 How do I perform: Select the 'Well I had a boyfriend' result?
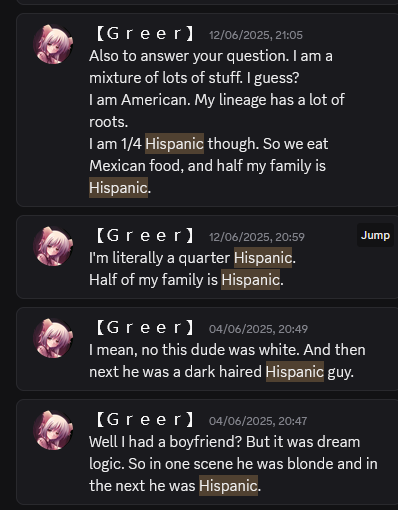(207, 452)
